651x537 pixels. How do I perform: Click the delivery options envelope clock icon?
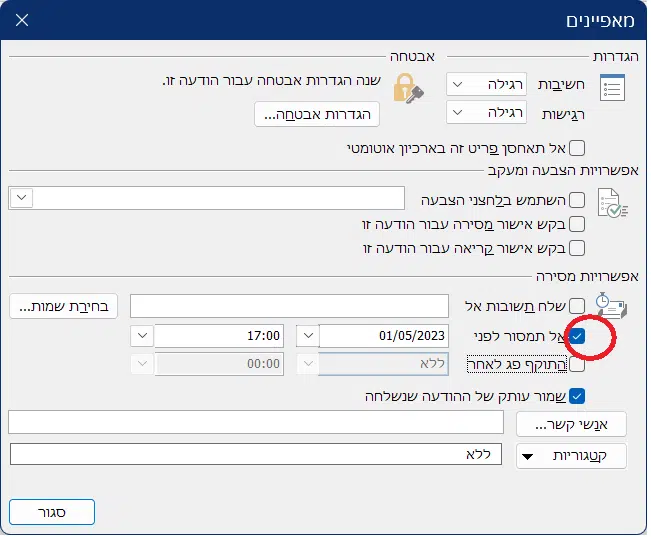pyautogui.click(x=611, y=306)
